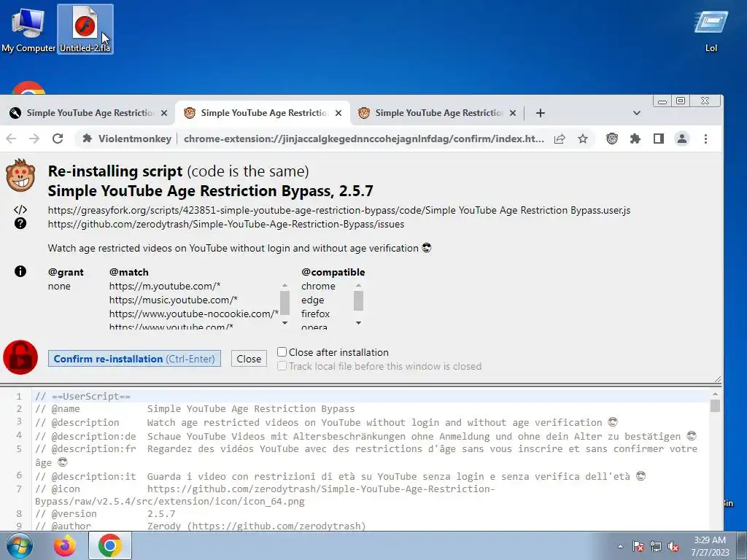The height and width of the screenshot is (560, 747).
Task: Open network status icon in system tray
Action: coord(656,547)
